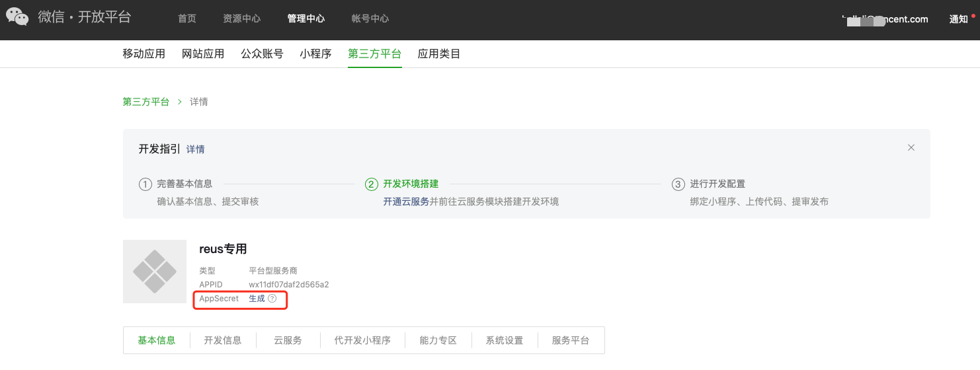
Task: Click step 1 circle icon 完善基本信息
Action: (145, 184)
